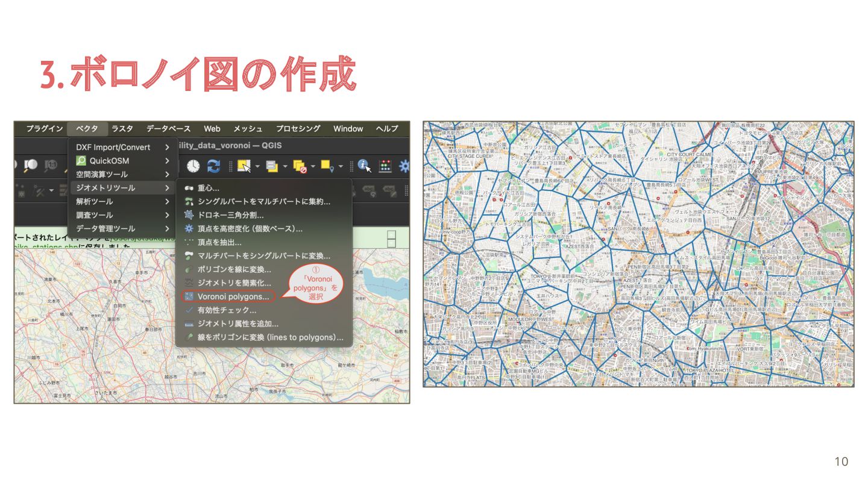Choose ドロネー三角分割... menu entry
This screenshot has width=868, height=488.
(x=263, y=215)
